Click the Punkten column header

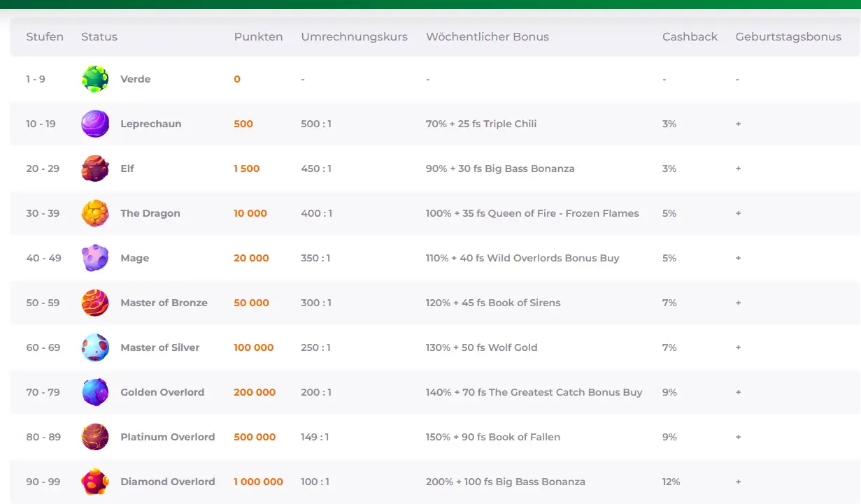pos(259,37)
